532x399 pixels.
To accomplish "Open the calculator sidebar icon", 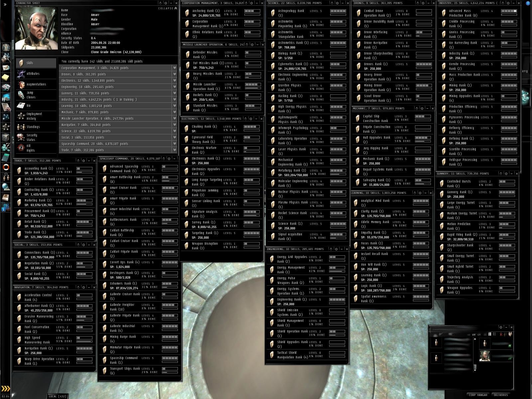I will coord(6,157).
